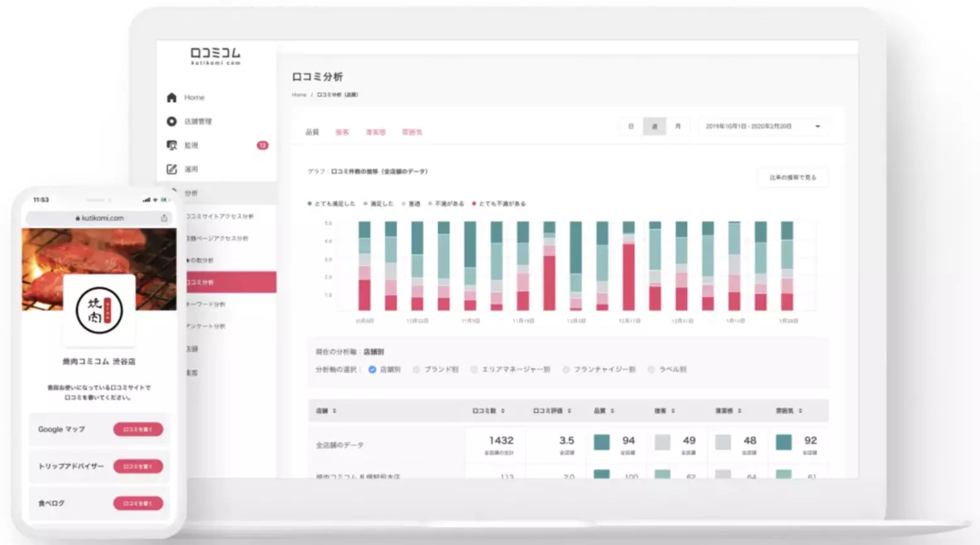Sort table by 品質 column arrows
980x545 pixels.
pos(612,411)
